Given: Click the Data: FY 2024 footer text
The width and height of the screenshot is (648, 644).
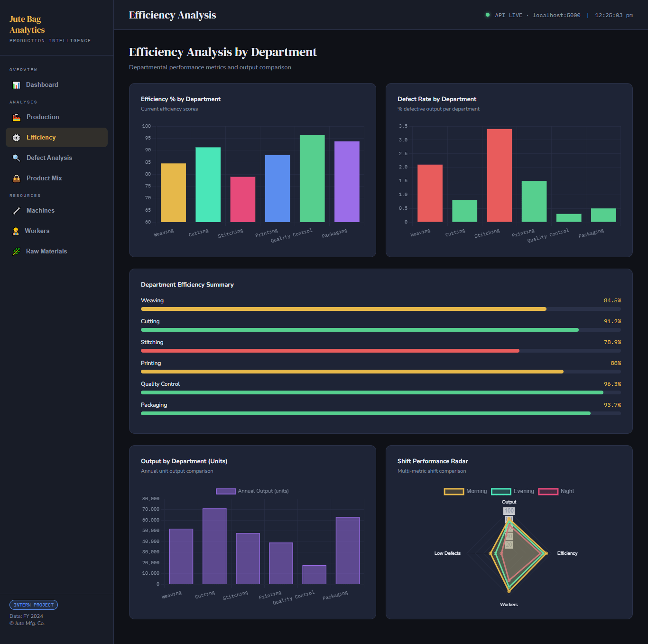Looking at the screenshot, I should 26,616.
